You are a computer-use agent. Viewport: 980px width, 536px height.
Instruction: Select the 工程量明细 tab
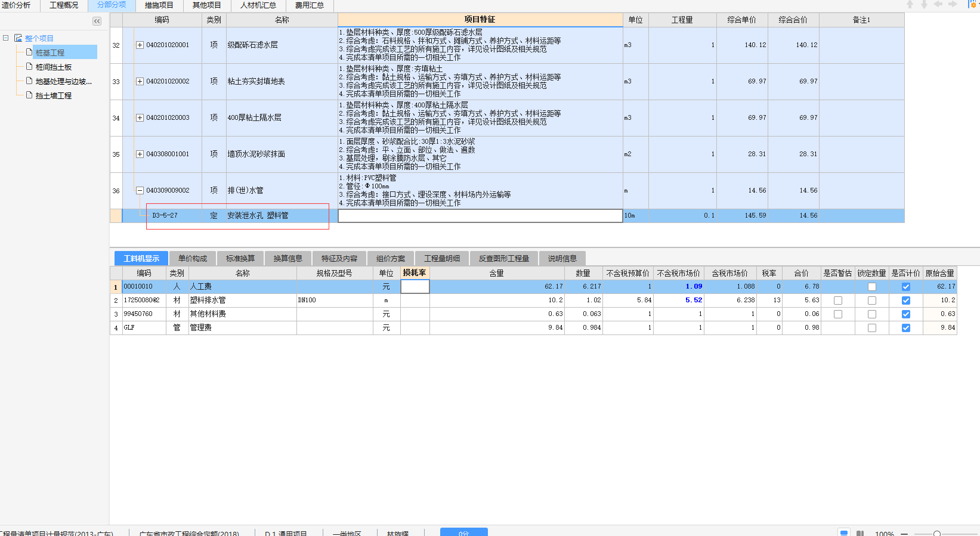(442, 258)
